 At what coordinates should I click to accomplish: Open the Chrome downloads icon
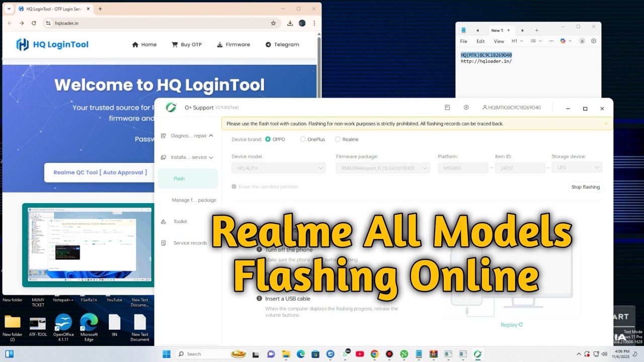(x=290, y=23)
